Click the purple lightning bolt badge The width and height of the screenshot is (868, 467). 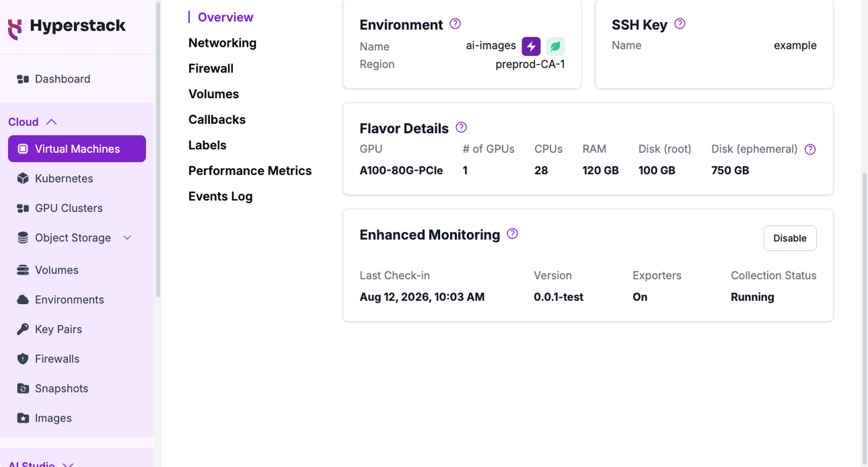531,46
